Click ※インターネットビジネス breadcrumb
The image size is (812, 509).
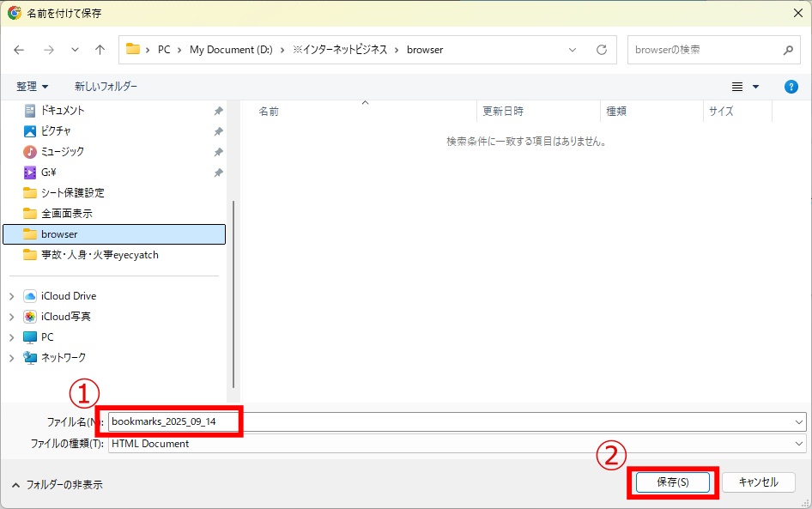click(x=340, y=50)
